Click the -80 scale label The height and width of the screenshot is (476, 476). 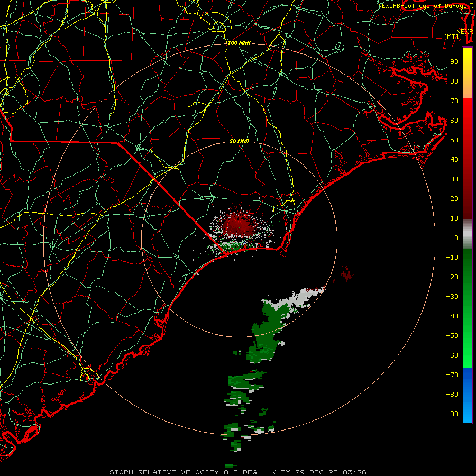(452, 395)
